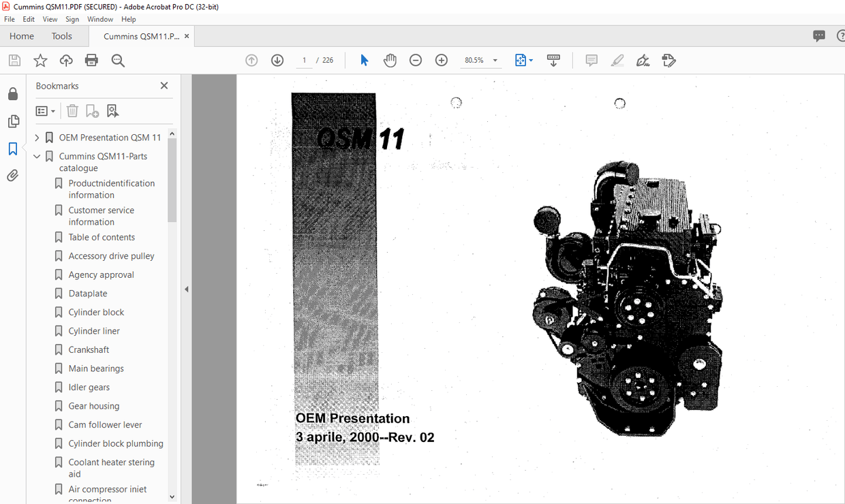The width and height of the screenshot is (845, 504).
Task: Click the Delete Bookmark trash icon
Action: 72,110
